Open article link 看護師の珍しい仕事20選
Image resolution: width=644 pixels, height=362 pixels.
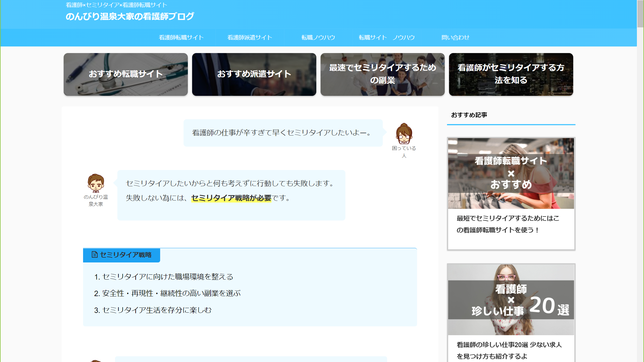point(509,351)
